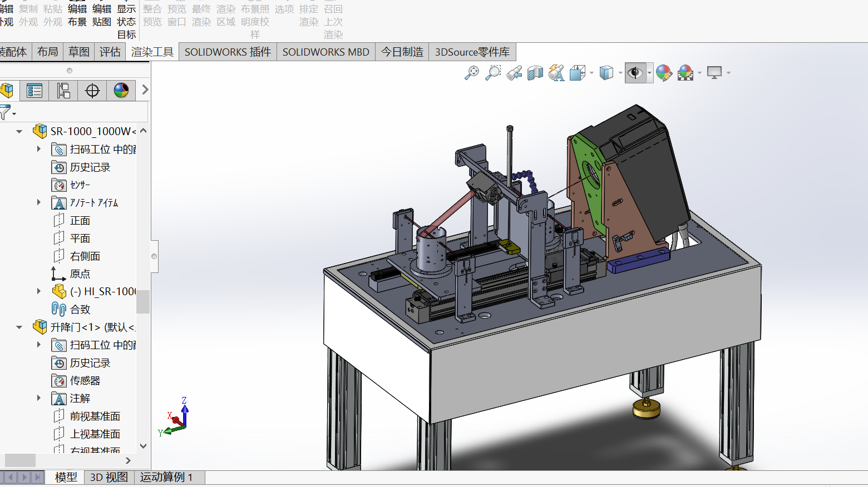Image resolution: width=868 pixels, height=487 pixels.
Task: Expand the (-) HI_SR-1000 component node
Action: click(x=38, y=291)
